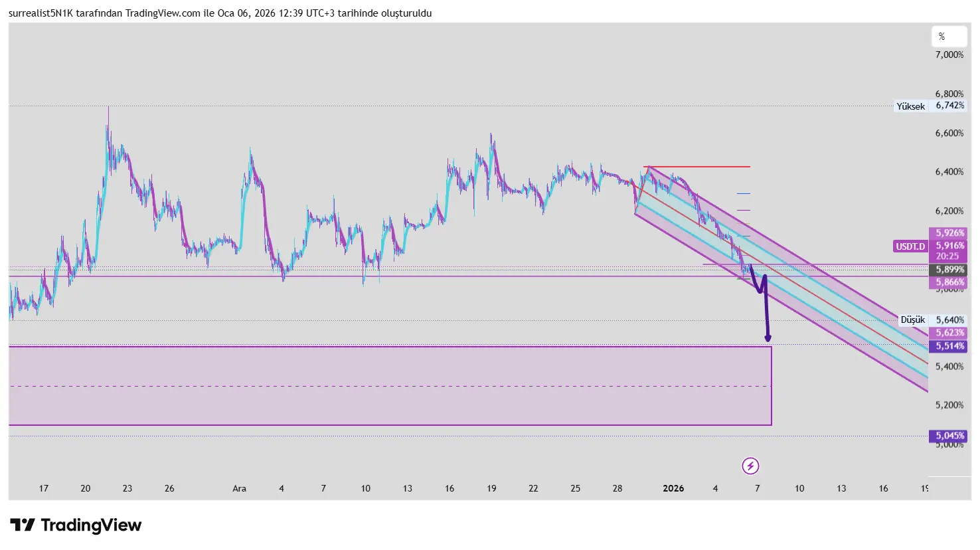Select the 5,623% price tag

point(949,333)
